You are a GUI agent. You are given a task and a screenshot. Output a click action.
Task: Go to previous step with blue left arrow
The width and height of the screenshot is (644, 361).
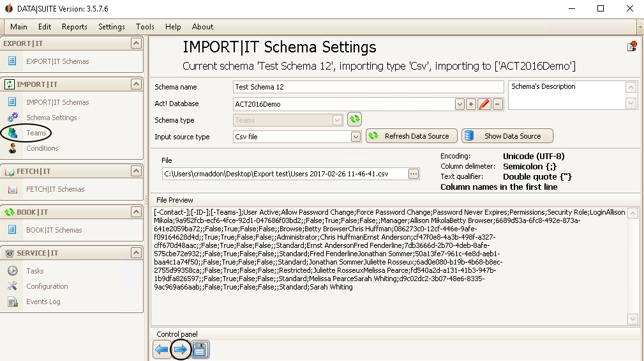click(x=161, y=349)
